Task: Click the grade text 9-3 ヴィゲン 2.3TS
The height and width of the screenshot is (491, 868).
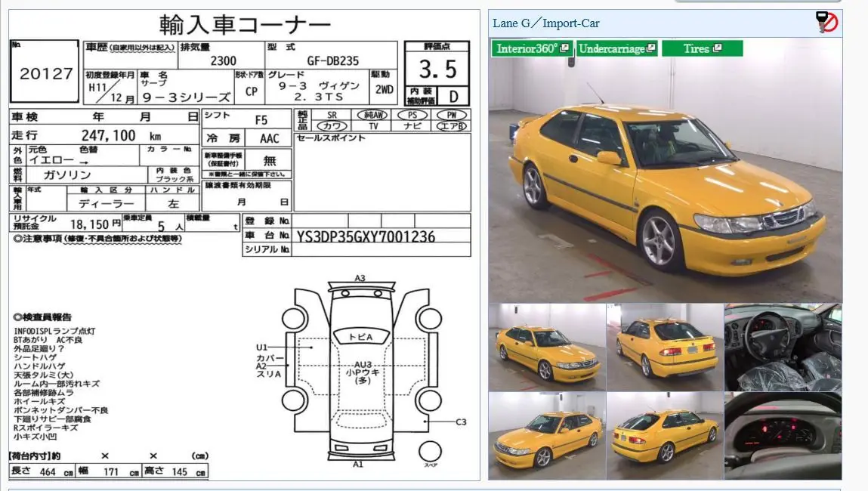Action: 318,91
